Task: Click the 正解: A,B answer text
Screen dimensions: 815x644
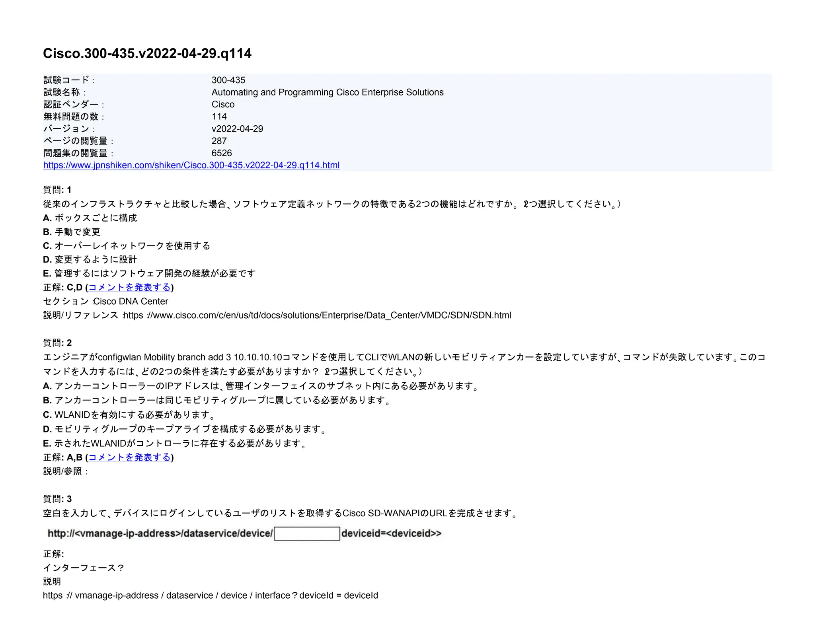Action: pyautogui.click(x=63, y=457)
